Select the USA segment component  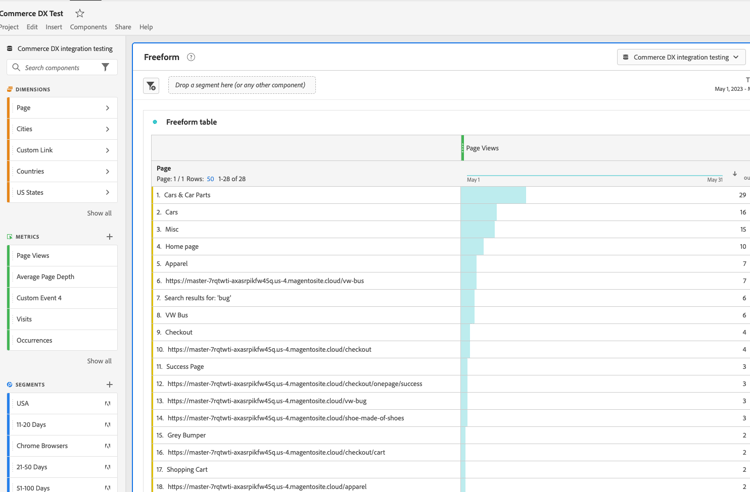point(62,404)
